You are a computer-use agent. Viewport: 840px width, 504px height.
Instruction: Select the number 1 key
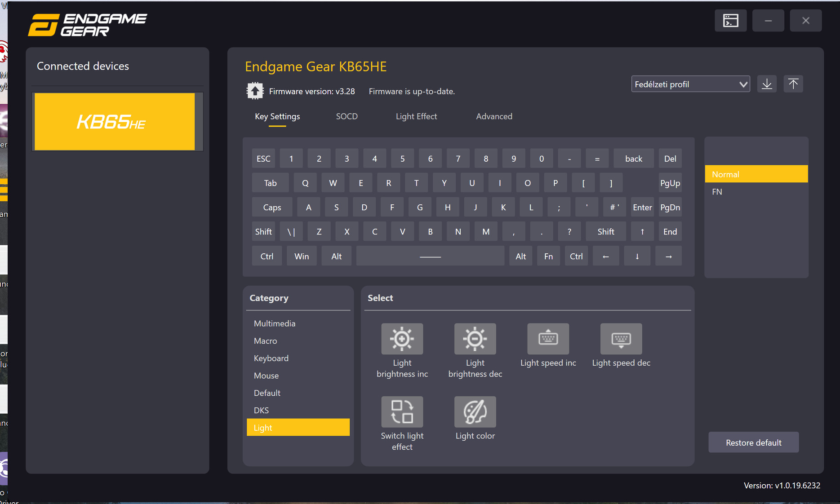(x=291, y=159)
